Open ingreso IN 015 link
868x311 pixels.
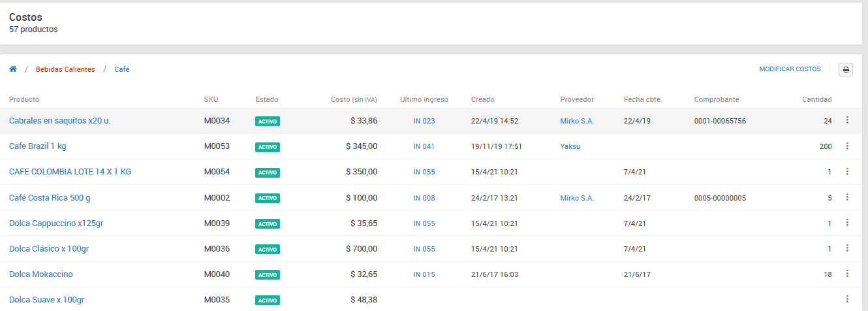pos(424,274)
